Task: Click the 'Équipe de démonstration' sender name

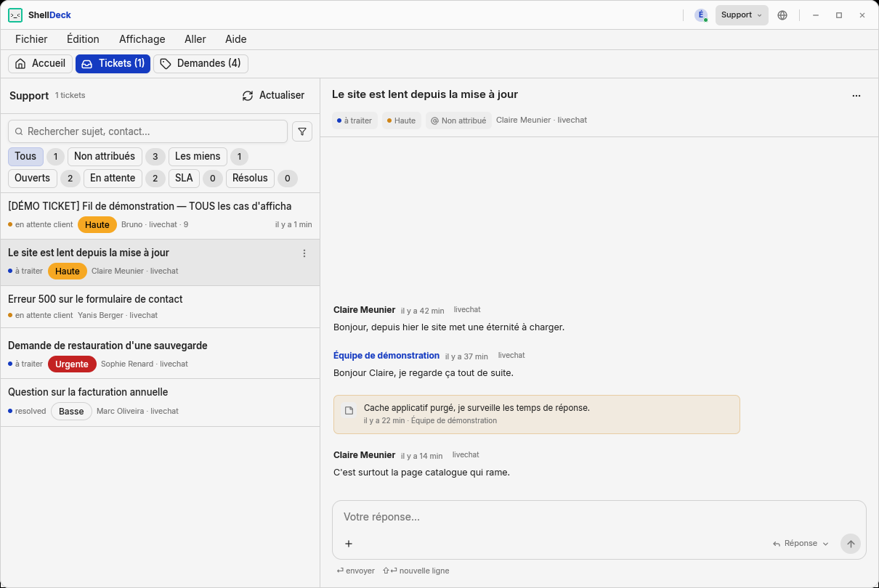Action: pos(386,356)
